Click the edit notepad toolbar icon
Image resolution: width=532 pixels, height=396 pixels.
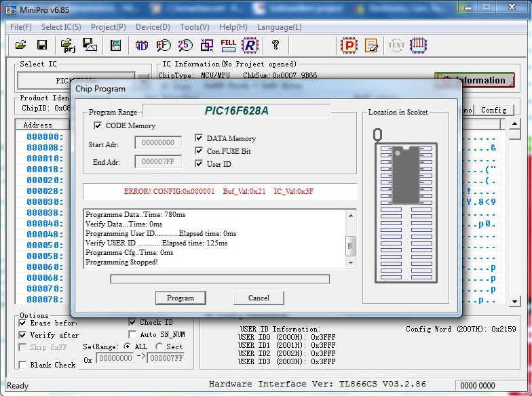pyautogui.click(x=371, y=45)
